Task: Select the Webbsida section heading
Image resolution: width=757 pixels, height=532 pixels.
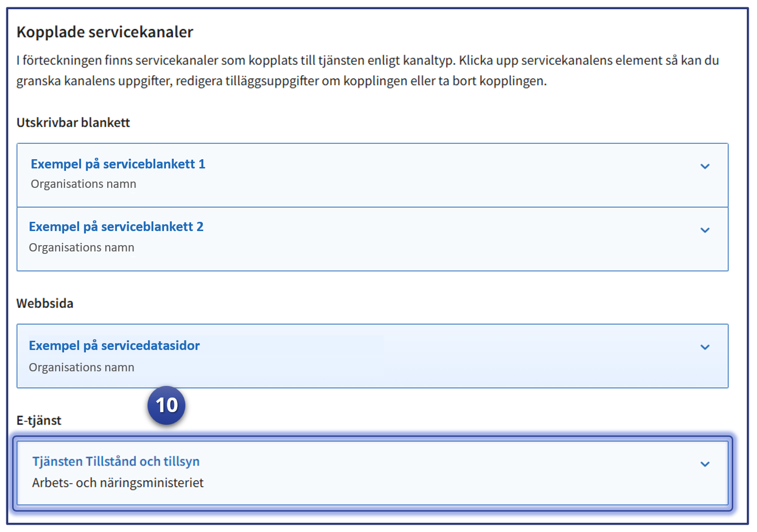Action: (x=45, y=303)
